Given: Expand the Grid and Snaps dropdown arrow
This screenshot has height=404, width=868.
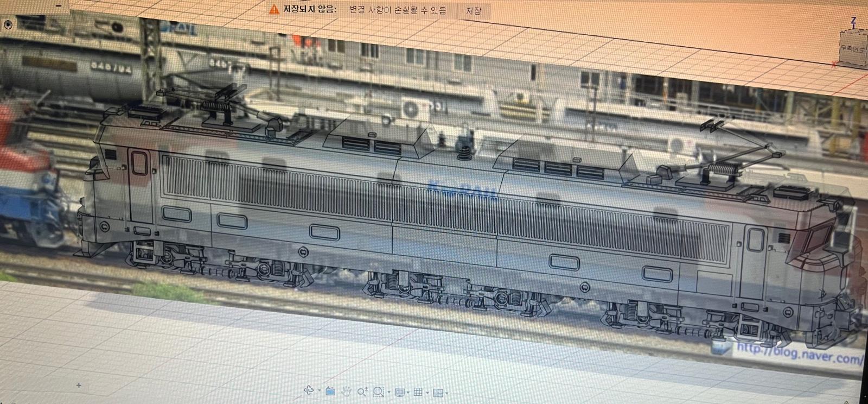Looking at the screenshot, I should click(427, 393).
